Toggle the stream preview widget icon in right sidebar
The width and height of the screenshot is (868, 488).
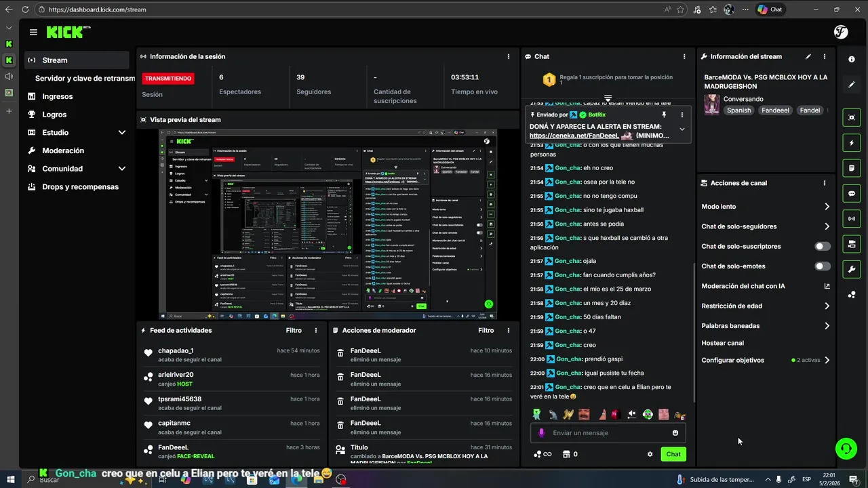coord(852,117)
